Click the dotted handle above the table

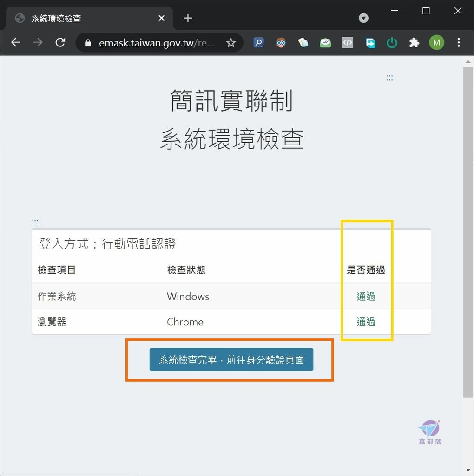(x=35, y=223)
